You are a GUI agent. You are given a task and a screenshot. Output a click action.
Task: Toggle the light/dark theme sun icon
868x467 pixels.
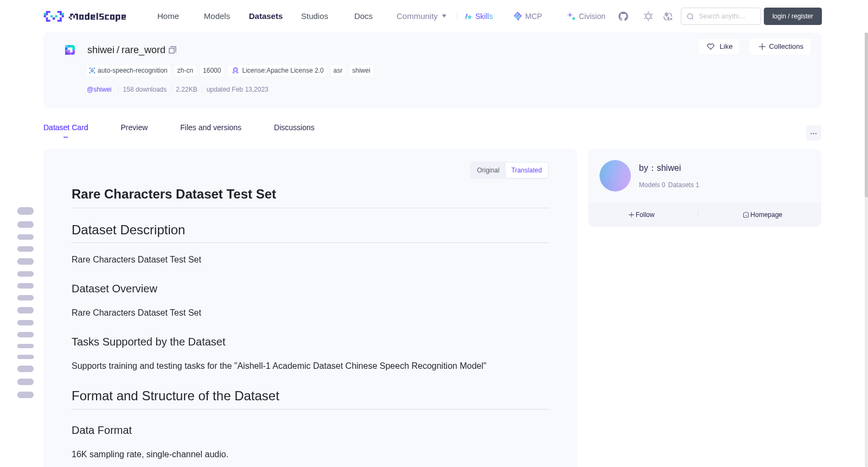(x=648, y=16)
